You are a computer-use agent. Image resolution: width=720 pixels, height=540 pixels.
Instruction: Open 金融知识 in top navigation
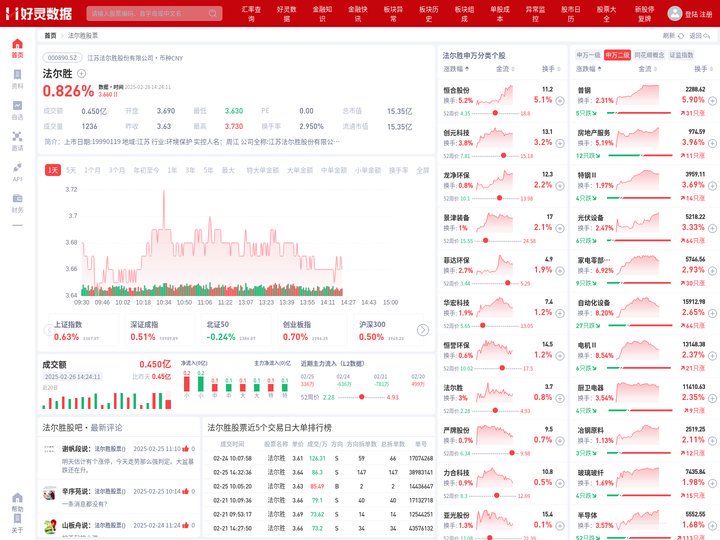pyautogui.click(x=322, y=14)
